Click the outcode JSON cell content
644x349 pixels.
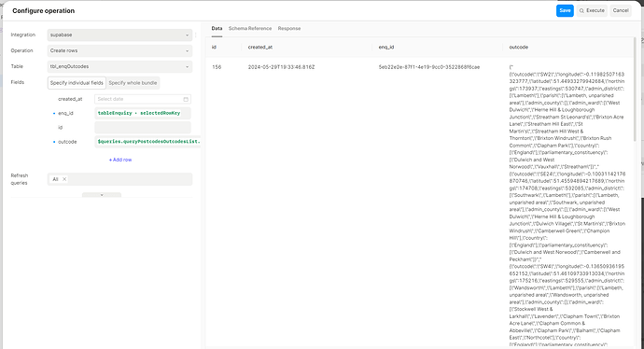point(567,205)
